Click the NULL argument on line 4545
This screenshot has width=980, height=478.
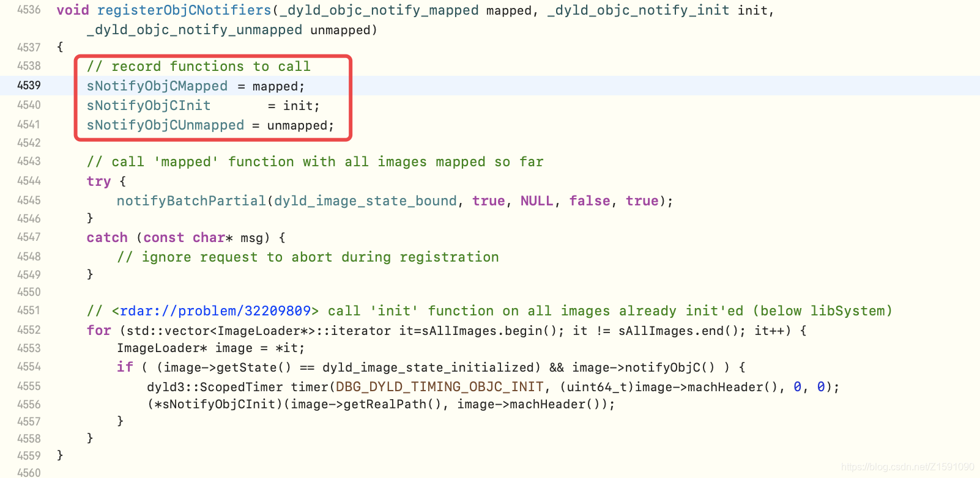536,201
